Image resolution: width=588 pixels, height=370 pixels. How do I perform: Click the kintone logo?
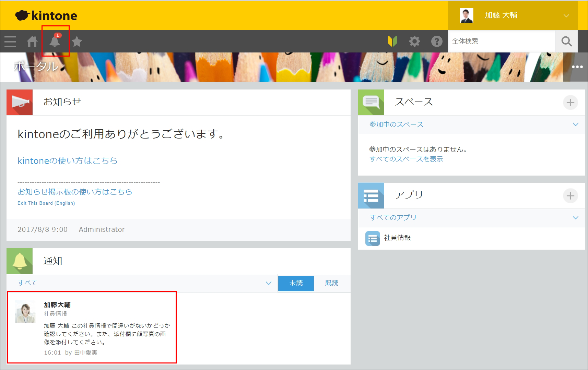[46, 15]
